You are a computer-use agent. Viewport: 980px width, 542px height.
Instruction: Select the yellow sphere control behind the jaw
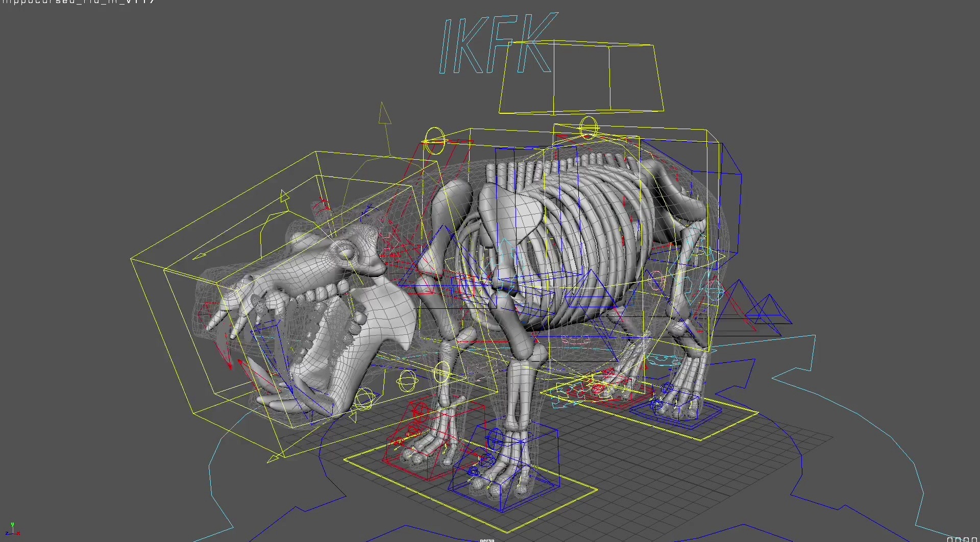tap(407, 381)
